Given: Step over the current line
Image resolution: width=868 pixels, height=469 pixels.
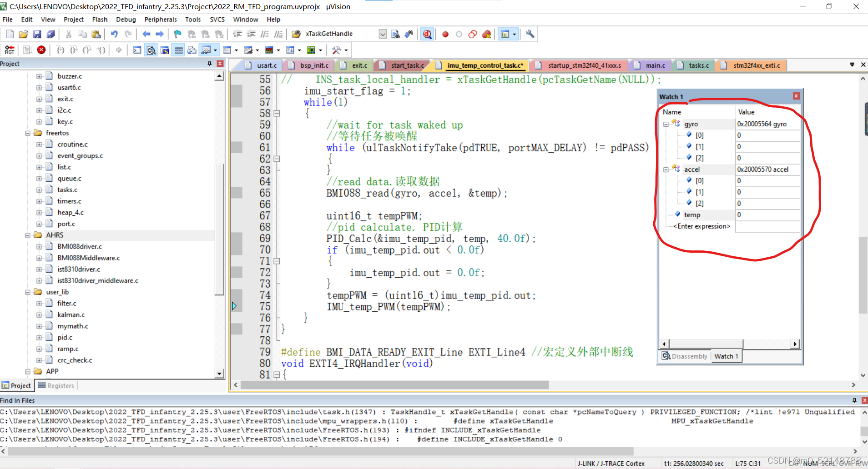Looking at the screenshot, I should click(x=74, y=50).
